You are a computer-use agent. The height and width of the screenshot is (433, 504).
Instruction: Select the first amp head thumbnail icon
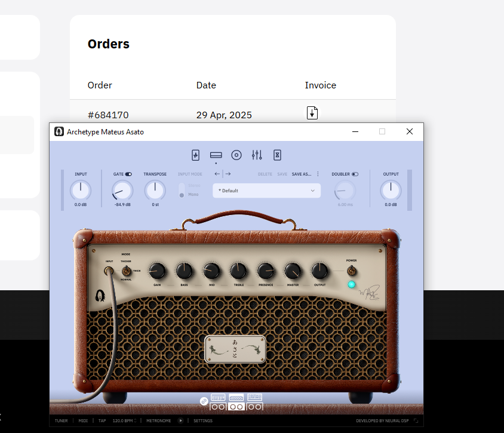[x=218, y=398]
